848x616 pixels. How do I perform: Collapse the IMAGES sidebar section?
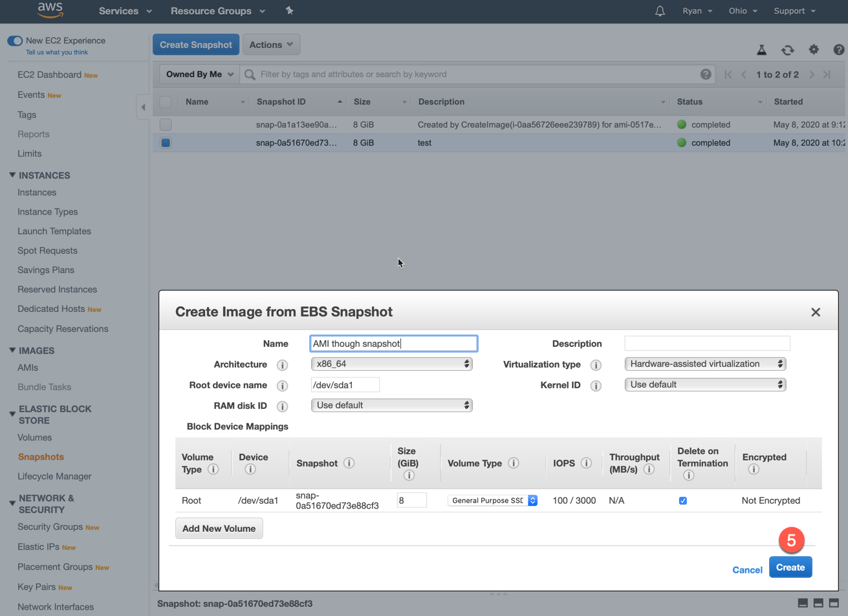click(x=12, y=351)
